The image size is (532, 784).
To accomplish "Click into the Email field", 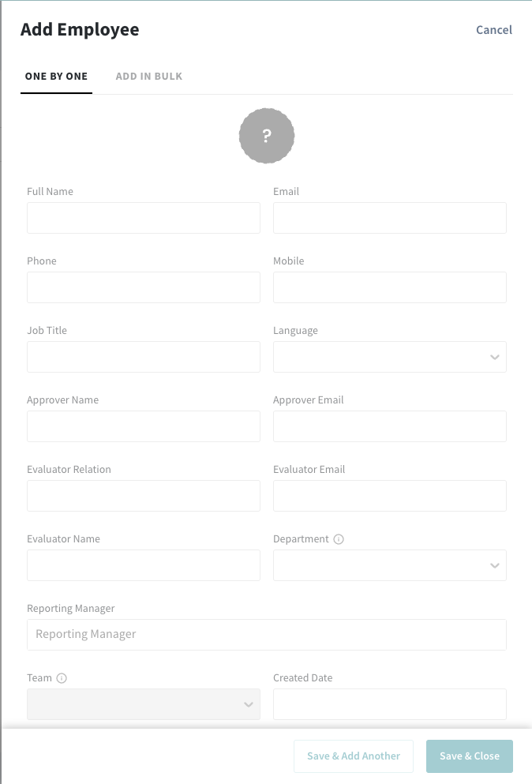I will pyautogui.click(x=389, y=218).
